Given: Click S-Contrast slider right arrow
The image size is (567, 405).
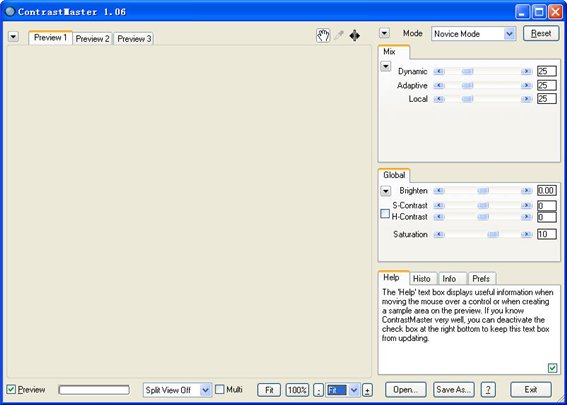Looking at the screenshot, I should [526, 205].
